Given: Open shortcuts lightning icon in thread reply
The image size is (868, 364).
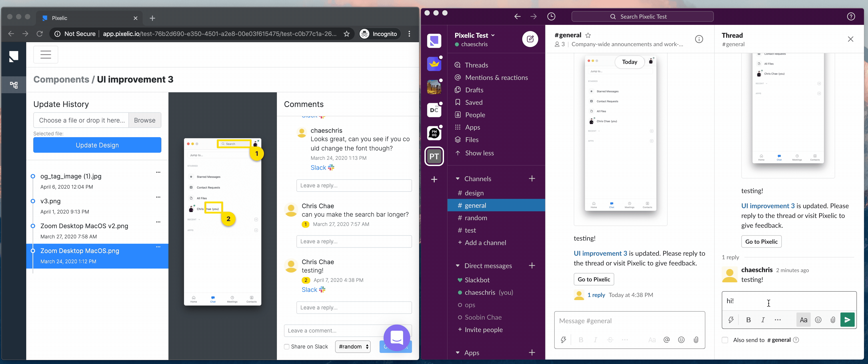Looking at the screenshot, I should tap(731, 320).
